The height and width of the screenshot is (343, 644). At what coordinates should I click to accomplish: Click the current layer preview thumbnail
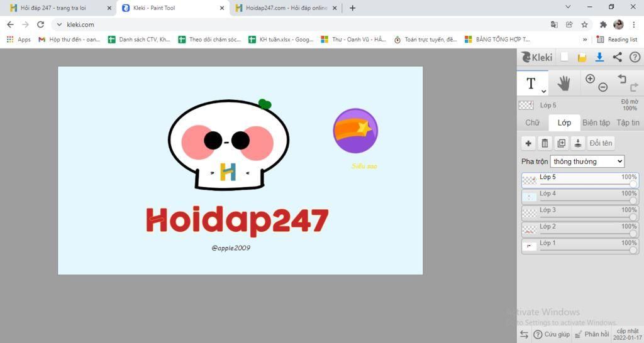click(526, 105)
